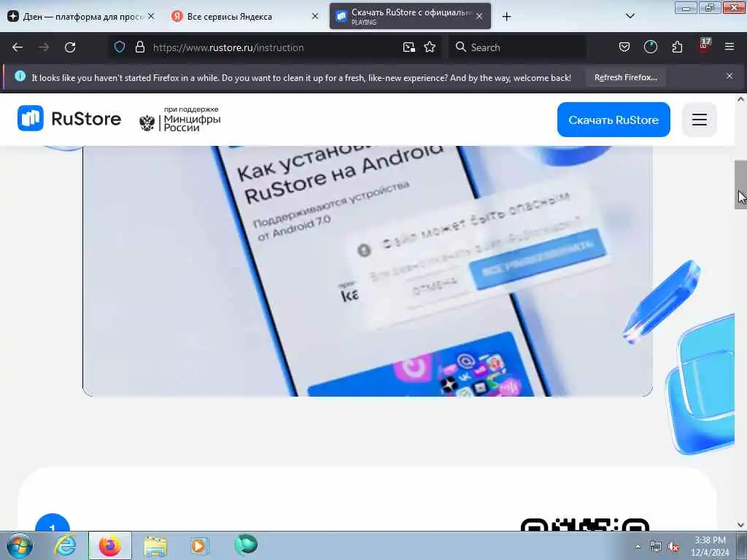The height and width of the screenshot is (560, 747).
Task: List all tabs dropdown arrow
Action: 630,16
